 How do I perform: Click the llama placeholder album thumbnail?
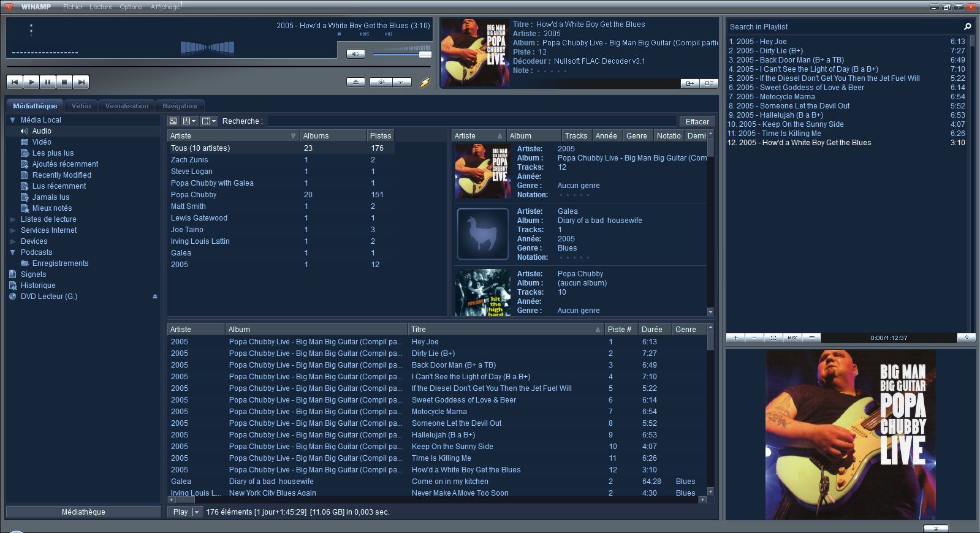pyautogui.click(x=483, y=234)
